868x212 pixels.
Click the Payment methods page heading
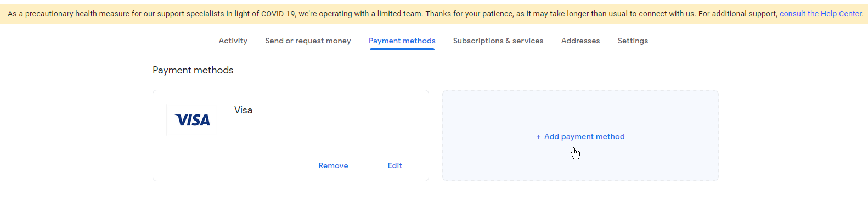[x=193, y=70]
